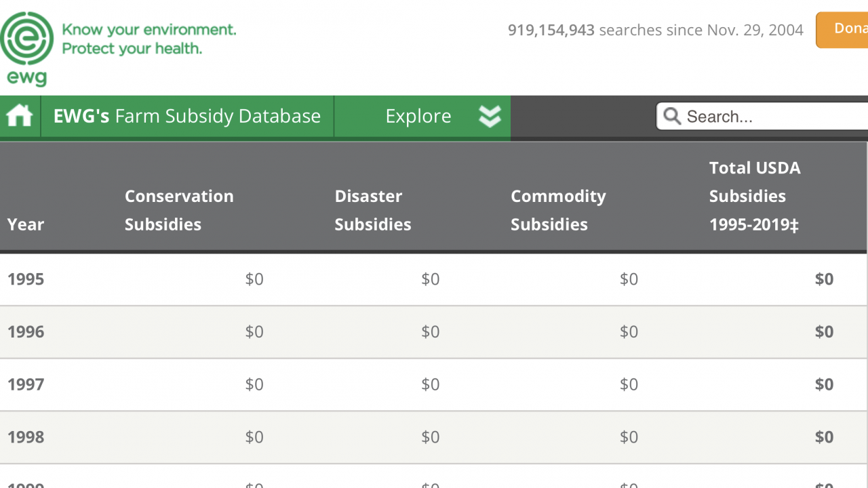Click the 1998 total subsidies value
Viewport: 868px width, 488px height.
pos(825,437)
